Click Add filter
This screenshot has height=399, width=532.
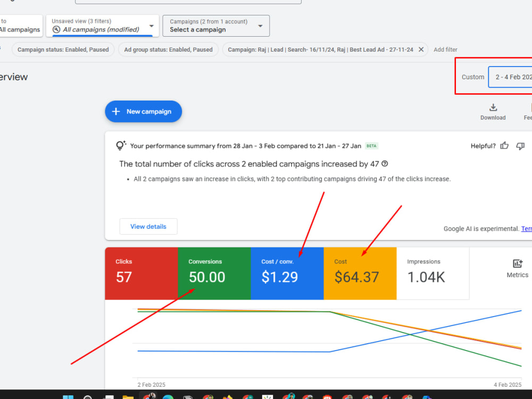445,49
